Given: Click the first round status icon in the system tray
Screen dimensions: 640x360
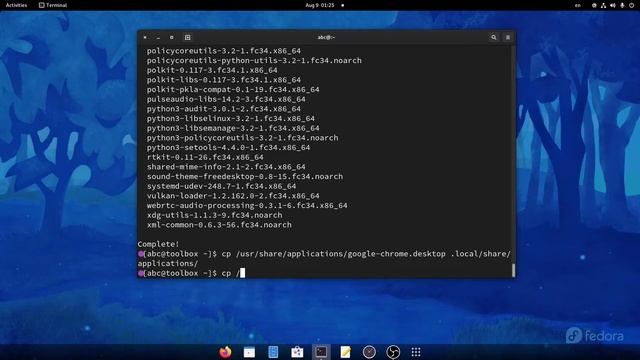Looking at the screenshot, I should [594, 5].
